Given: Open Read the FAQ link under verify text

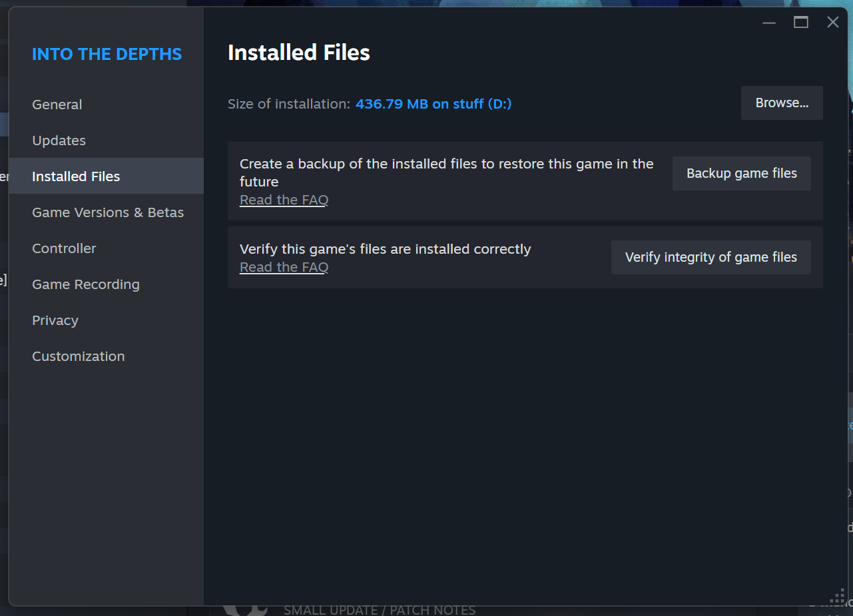Looking at the screenshot, I should [284, 267].
